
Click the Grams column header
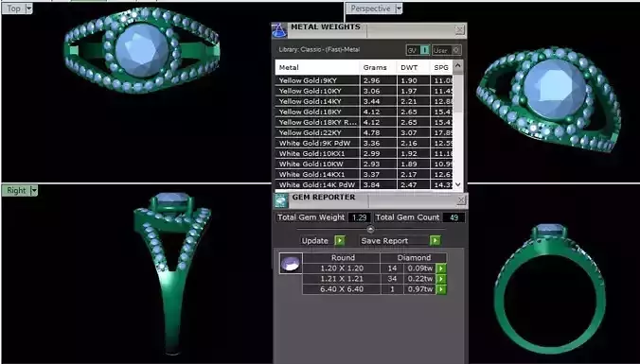(x=378, y=67)
